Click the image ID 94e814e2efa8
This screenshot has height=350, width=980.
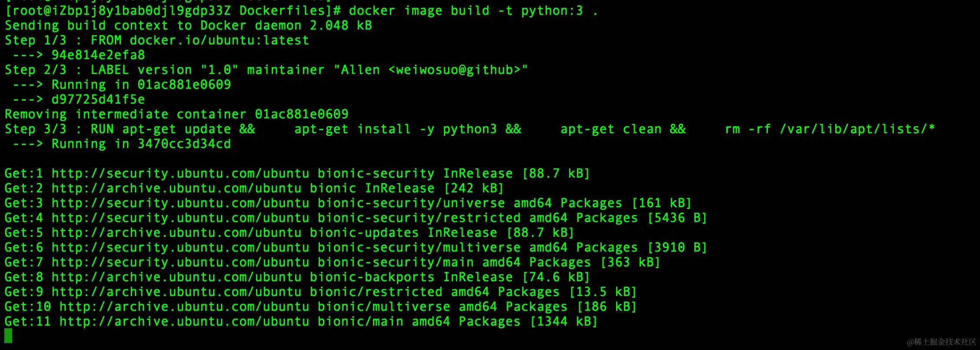(98, 55)
